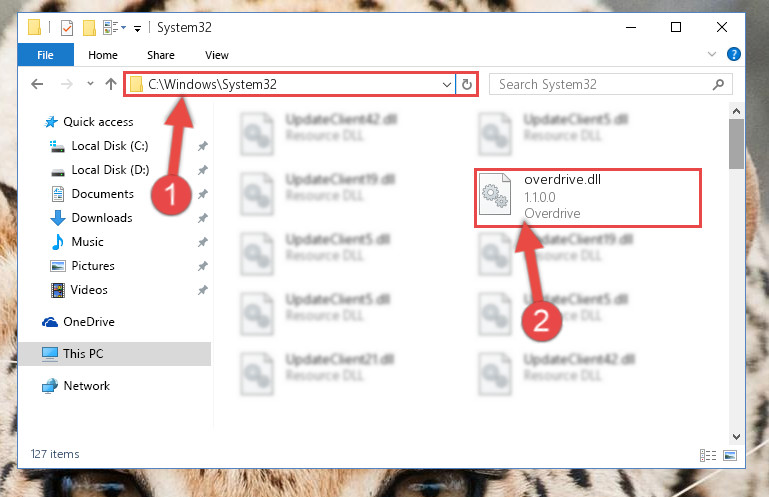Switch to large icons view layout
769x497 pixels.
coord(730,455)
